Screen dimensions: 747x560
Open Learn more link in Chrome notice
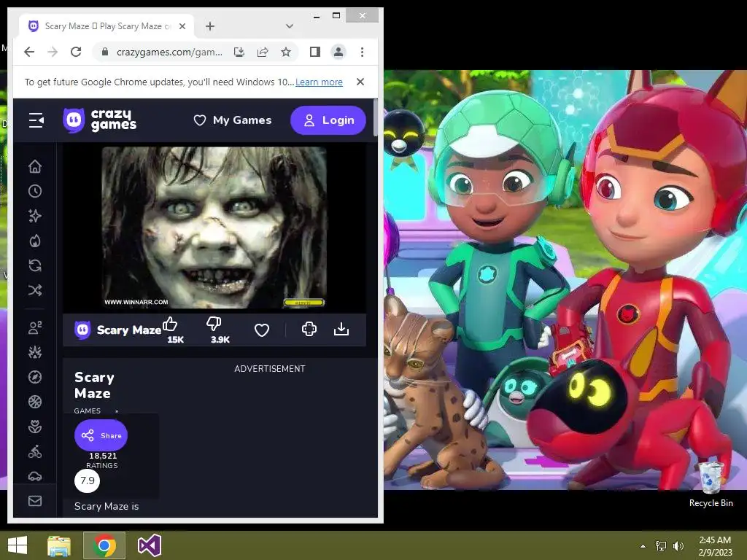pyautogui.click(x=319, y=82)
